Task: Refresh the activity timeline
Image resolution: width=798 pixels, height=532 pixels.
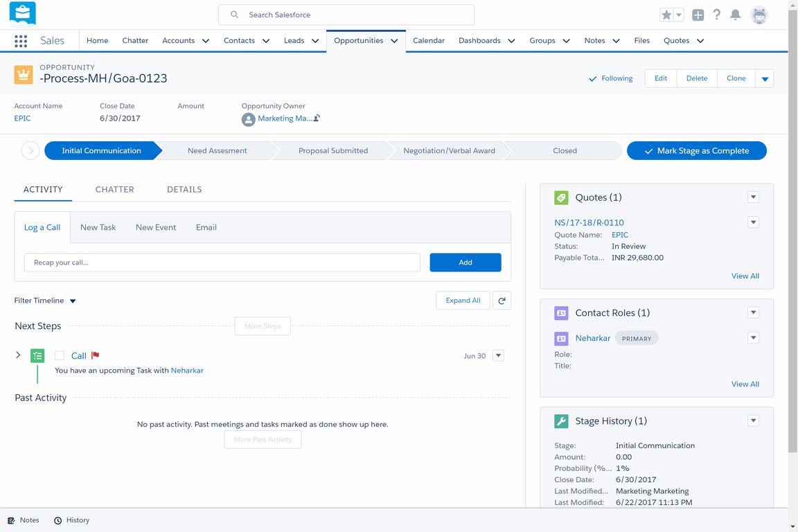Action: (x=502, y=301)
